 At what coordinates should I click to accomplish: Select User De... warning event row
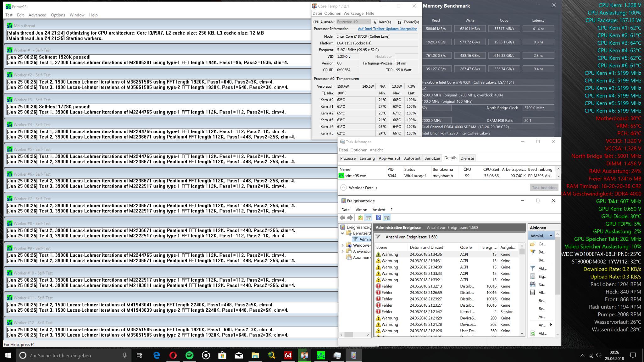(447, 331)
